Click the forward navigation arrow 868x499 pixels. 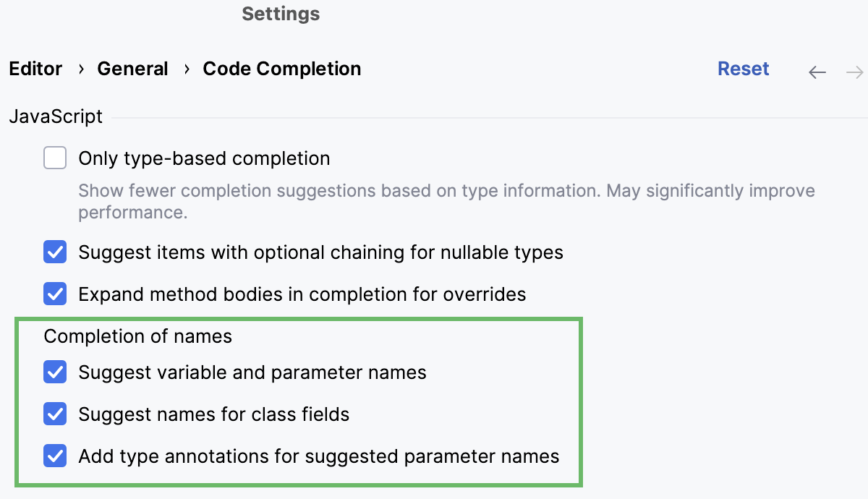854,72
